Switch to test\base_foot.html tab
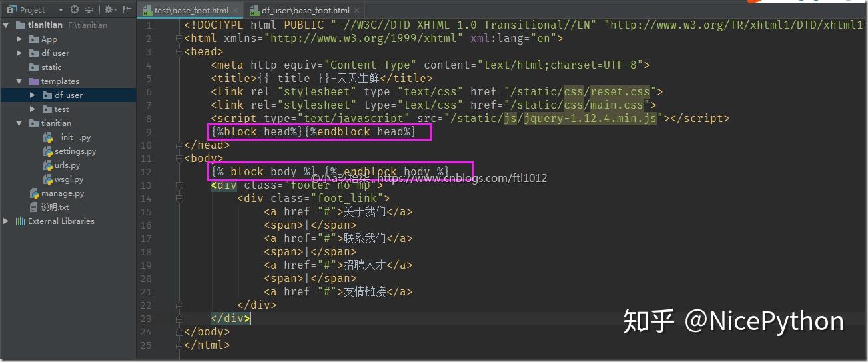Image resolution: width=868 pixels, height=362 pixels. (x=191, y=11)
